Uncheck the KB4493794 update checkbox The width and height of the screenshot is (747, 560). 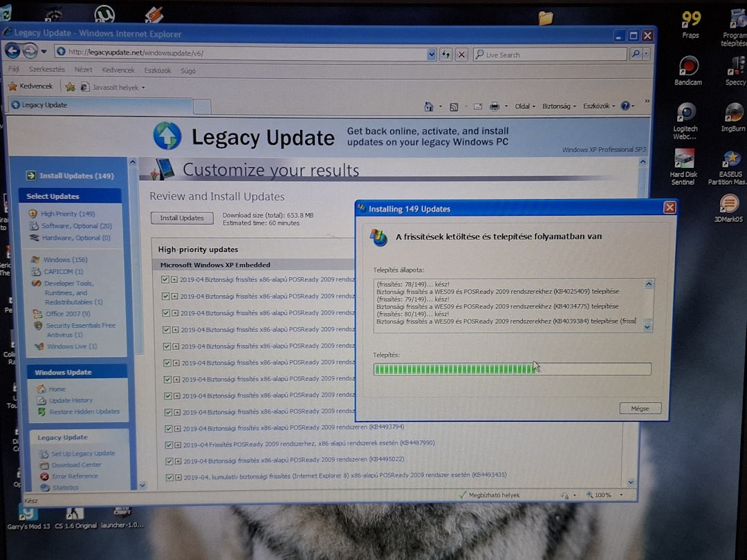point(165,428)
